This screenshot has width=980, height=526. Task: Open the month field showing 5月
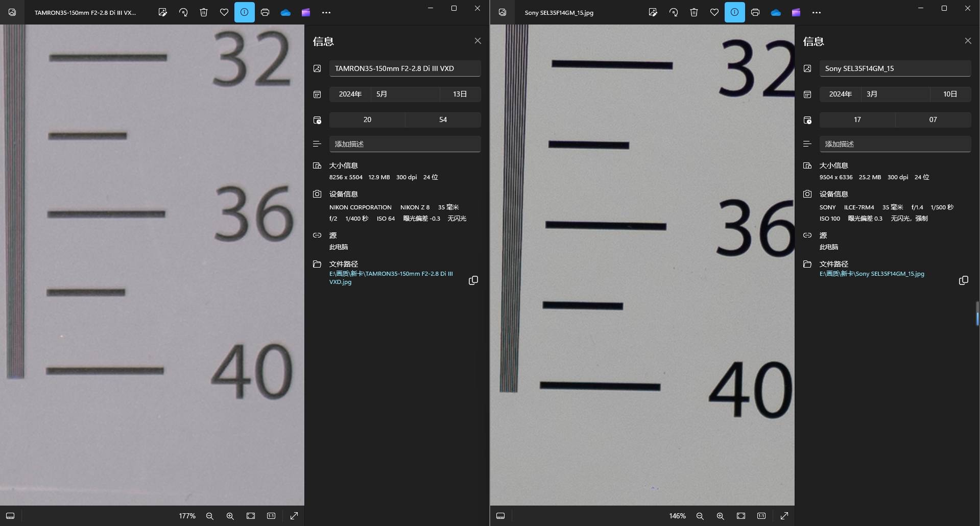(x=404, y=94)
